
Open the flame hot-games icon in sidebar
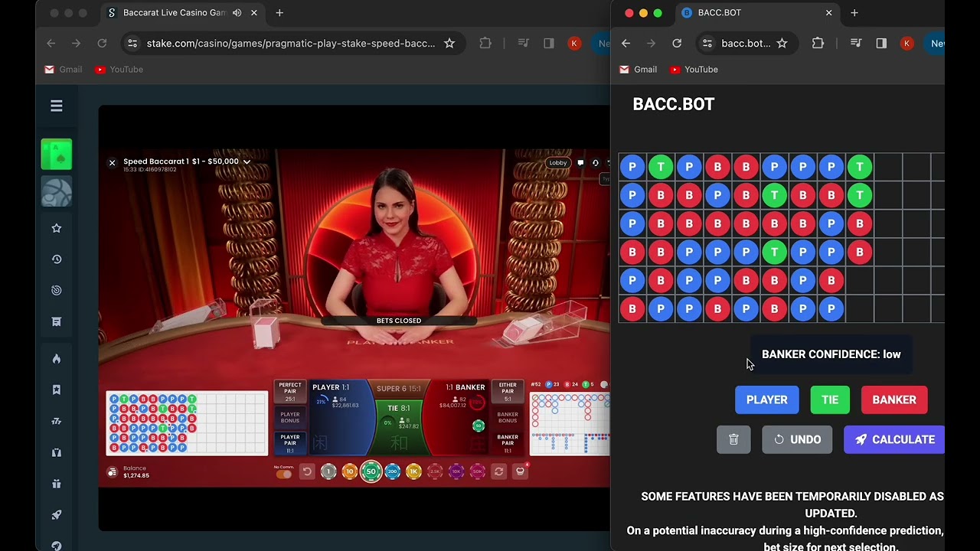click(x=57, y=359)
